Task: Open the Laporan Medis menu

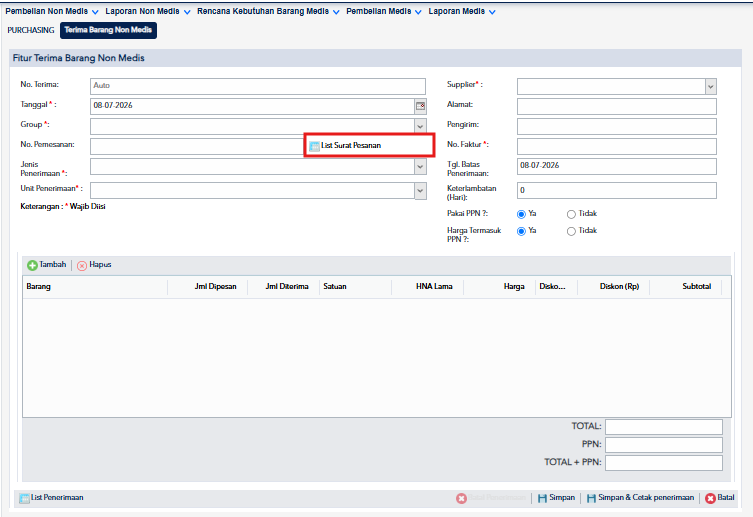Action: [462, 11]
